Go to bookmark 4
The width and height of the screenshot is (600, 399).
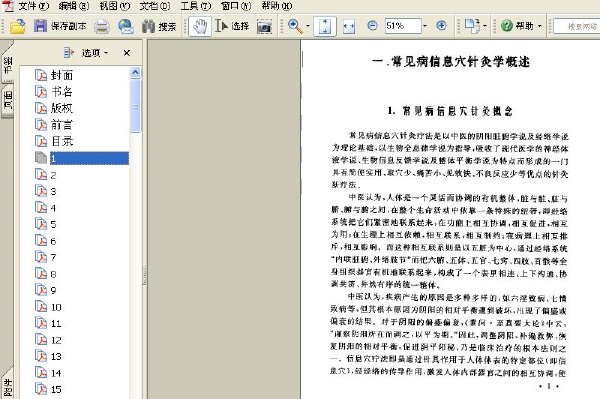(x=53, y=208)
